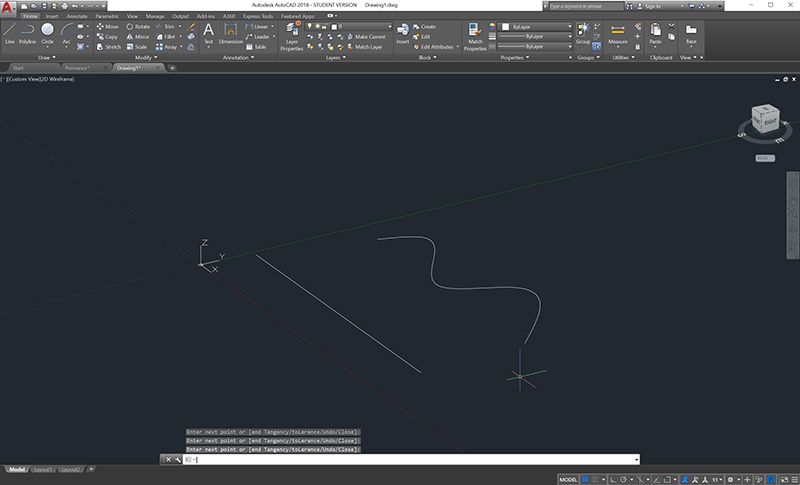Go to the Start file tab

point(18,68)
